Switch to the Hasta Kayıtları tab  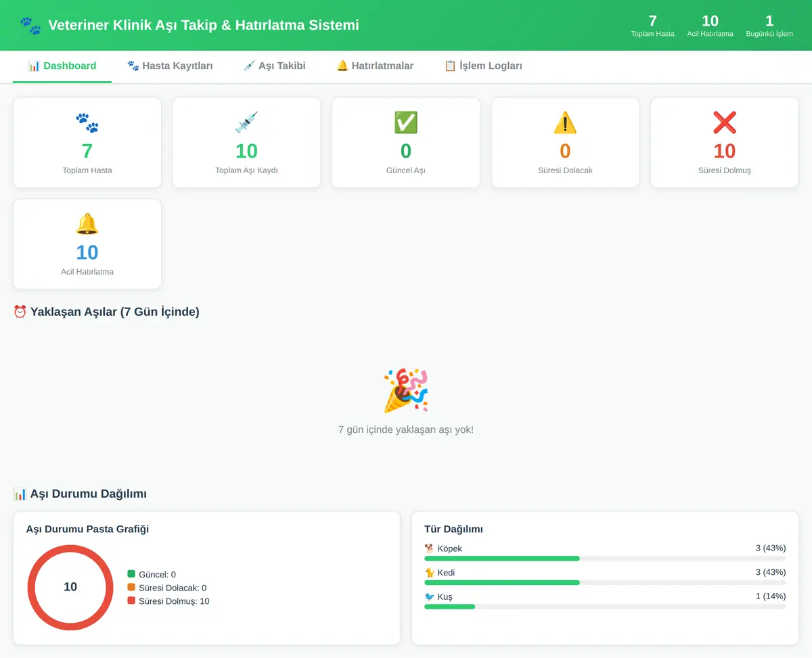pos(170,66)
